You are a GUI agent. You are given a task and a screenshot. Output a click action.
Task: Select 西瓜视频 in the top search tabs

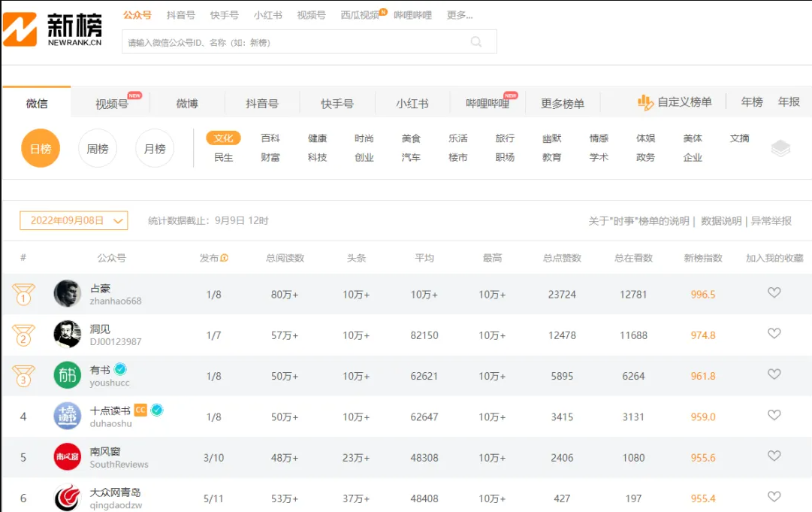pos(360,15)
